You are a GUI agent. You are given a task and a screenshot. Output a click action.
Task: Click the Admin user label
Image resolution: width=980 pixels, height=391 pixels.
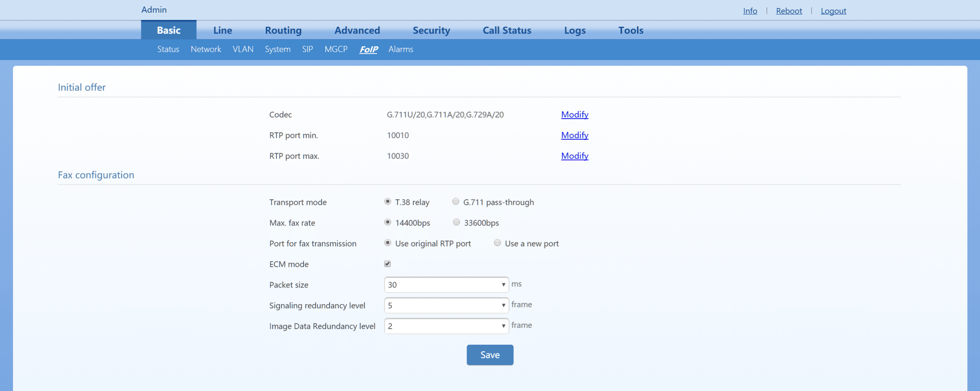coord(154,10)
